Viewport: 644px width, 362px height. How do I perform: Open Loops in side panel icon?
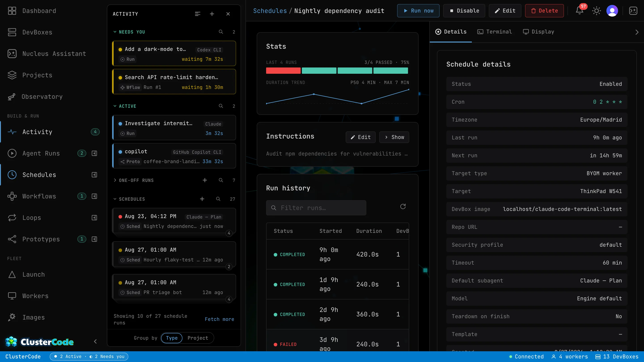click(x=94, y=218)
